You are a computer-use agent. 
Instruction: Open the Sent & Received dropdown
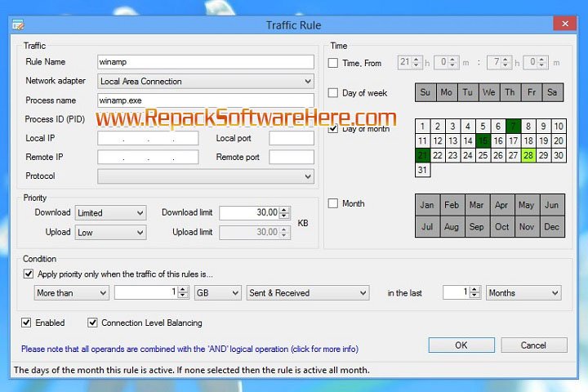pyautogui.click(x=308, y=293)
